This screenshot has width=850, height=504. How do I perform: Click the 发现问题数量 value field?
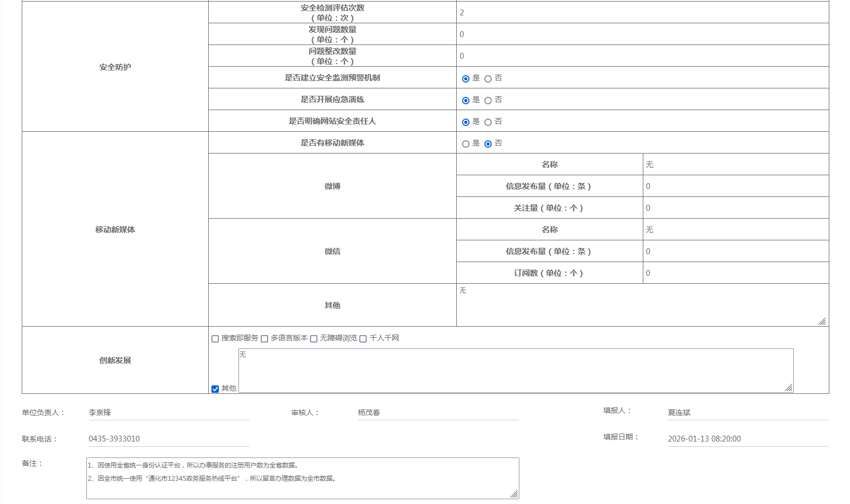642,34
